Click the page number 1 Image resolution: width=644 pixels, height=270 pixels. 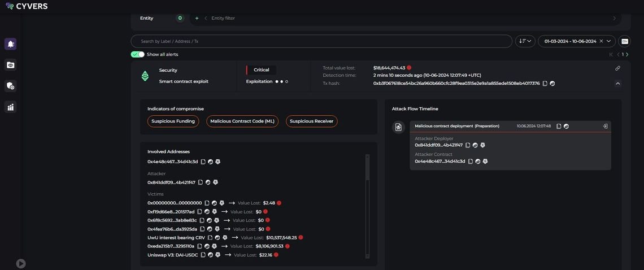pyautogui.click(x=623, y=54)
